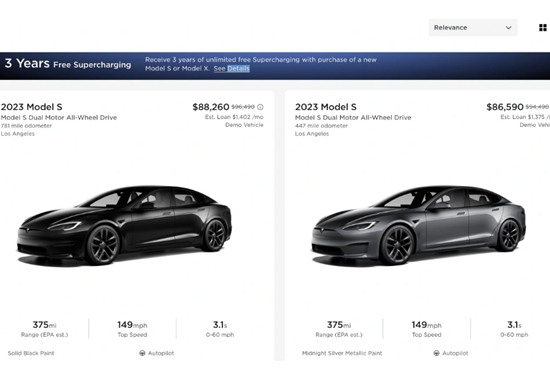The image size is (550, 378).
Task: Open the silver Model S car image
Action: click(418, 224)
